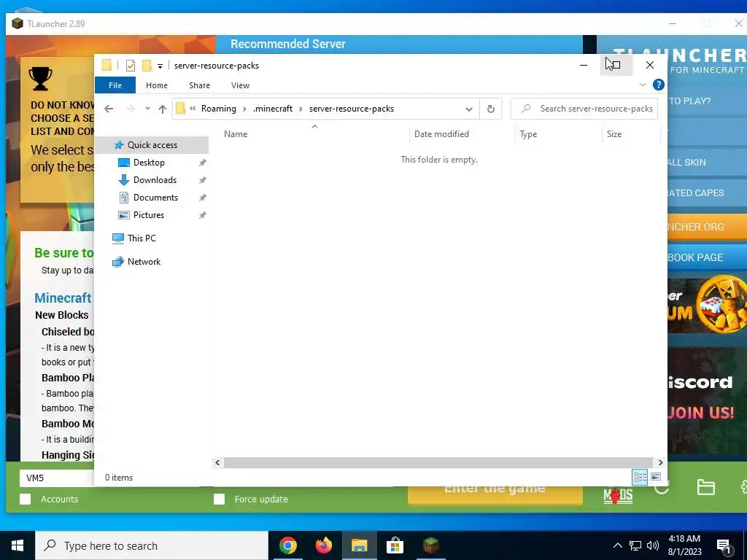
Task: Open File Explorer taskbar icon
Action: click(359, 545)
